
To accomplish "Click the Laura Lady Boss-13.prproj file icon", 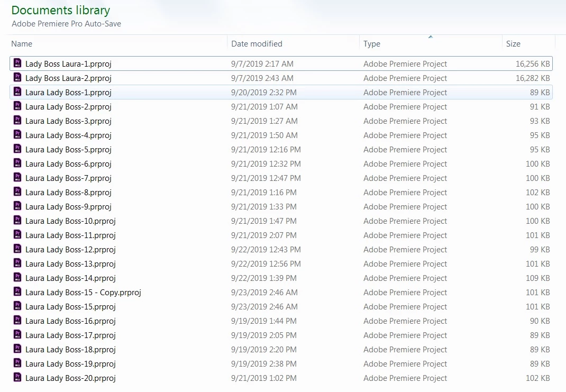I will [x=17, y=263].
